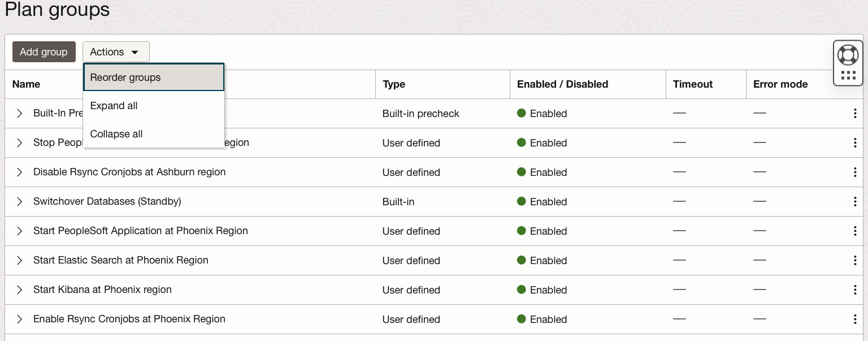This screenshot has width=868, height=341.
Task: Open kebab menu for Built-In Prechecks row
Action: click(854, 114)
